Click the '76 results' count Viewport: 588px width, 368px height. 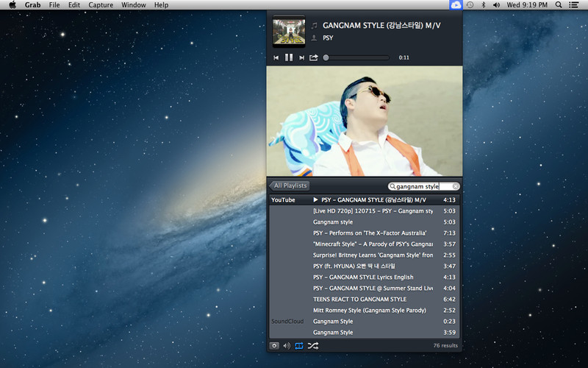[445, 345]
